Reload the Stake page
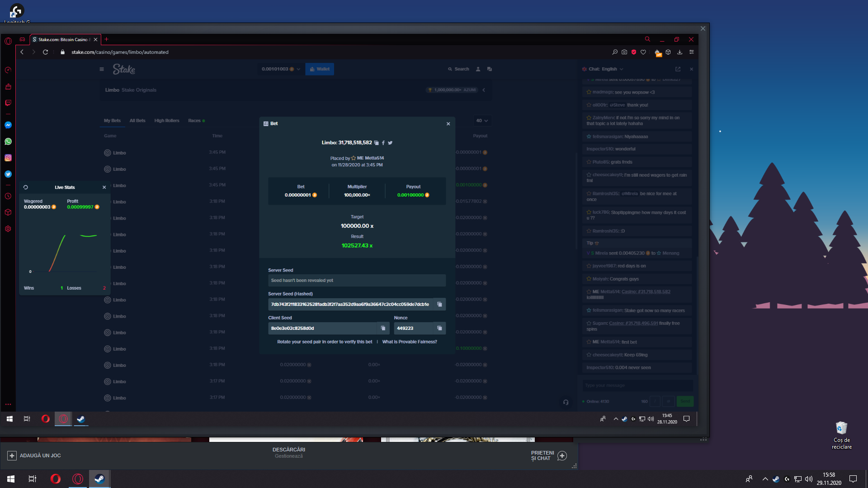 coord(45,52)
